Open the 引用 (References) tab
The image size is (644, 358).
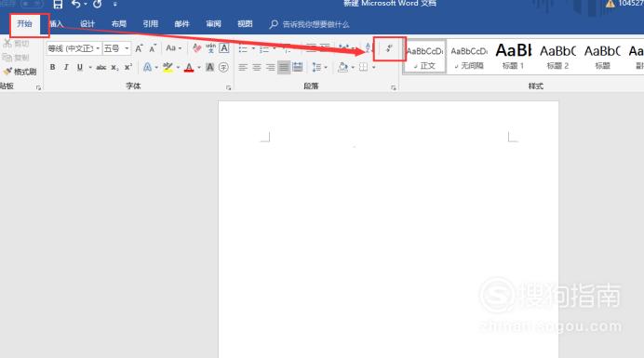tap(151, 24)
